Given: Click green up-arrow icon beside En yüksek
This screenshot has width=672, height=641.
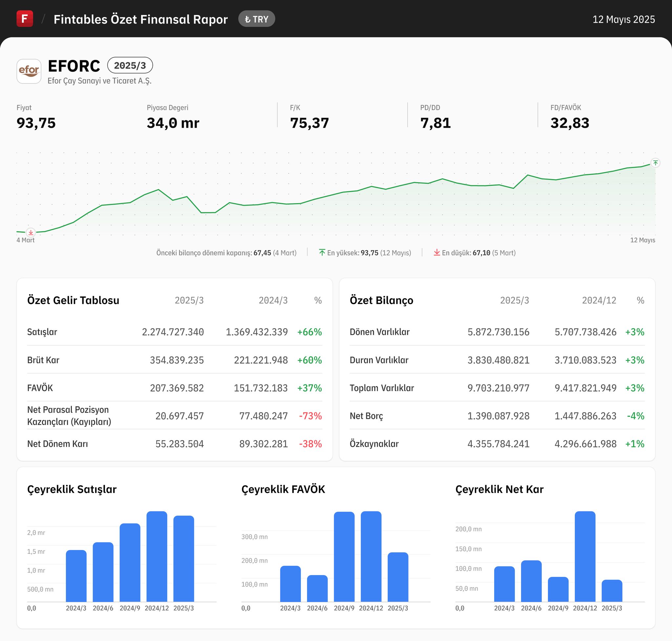Looking at the screenshot, I should (322, 252).
